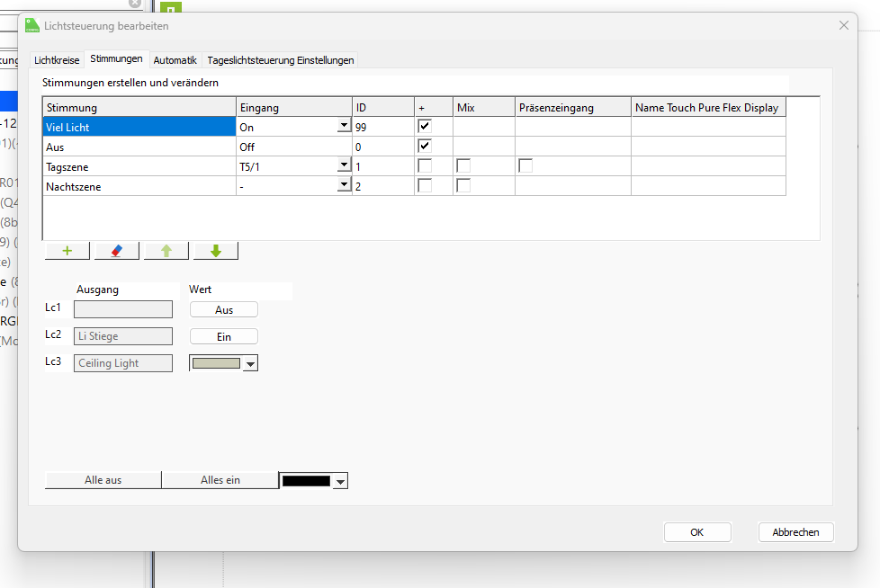880x588 pixels.
Task: Move selected Stimmung up with up arrow
Action: coord(166,251)
